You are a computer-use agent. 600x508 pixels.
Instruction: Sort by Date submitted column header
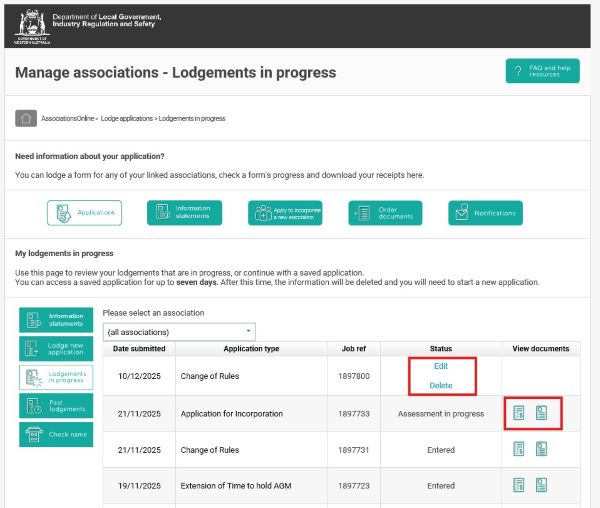(x=139, y=348)
